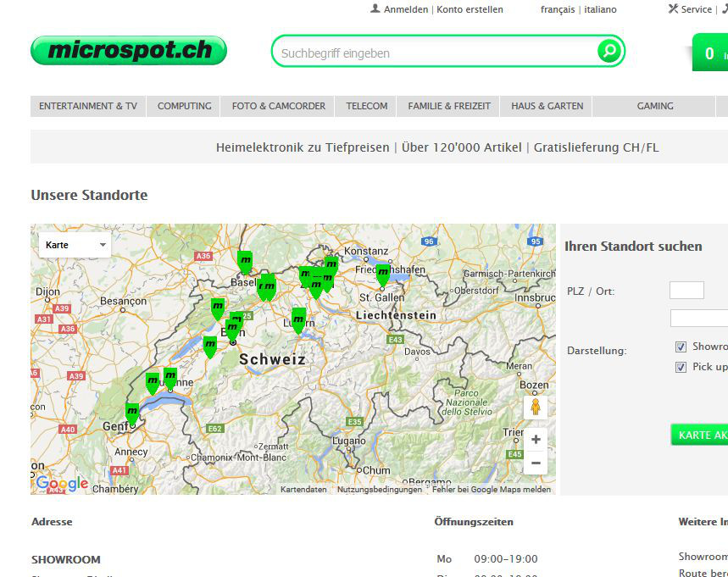
Task: Switch language to français
Action: click(558, 9)
